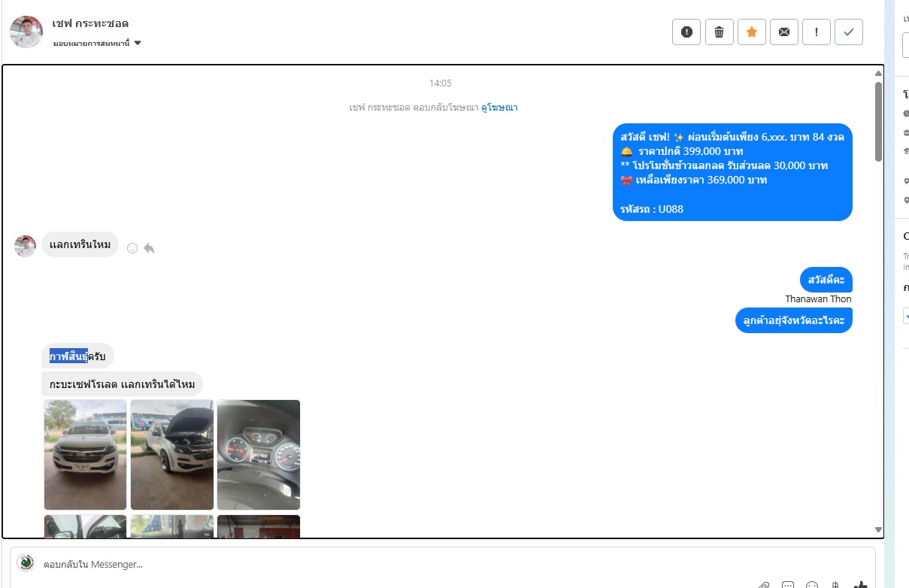The height and width of the screenshot is (588, 909).
Task: Mark the conversation as spam
Action: tap(686, 32)
